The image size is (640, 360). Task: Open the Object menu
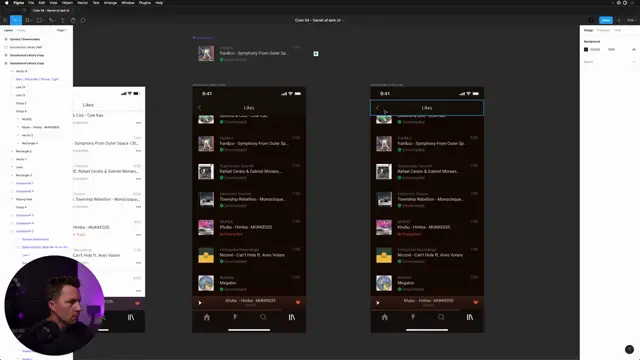(67, 3)
